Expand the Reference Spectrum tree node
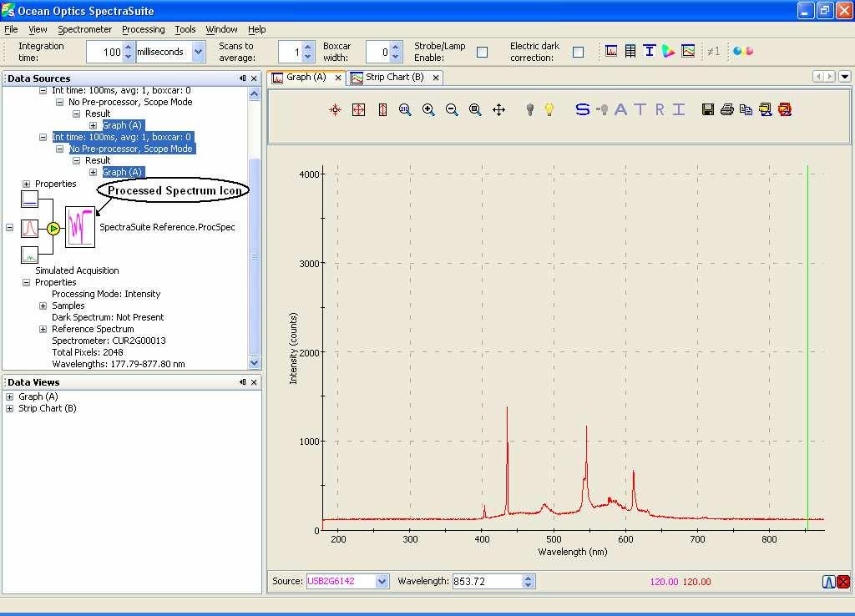Screen dimensions: 855x616 click(43, 329)
